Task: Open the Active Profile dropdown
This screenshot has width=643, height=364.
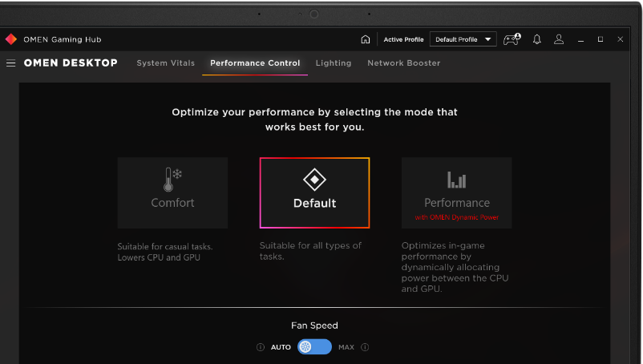Action: click(x=463, y=39)
